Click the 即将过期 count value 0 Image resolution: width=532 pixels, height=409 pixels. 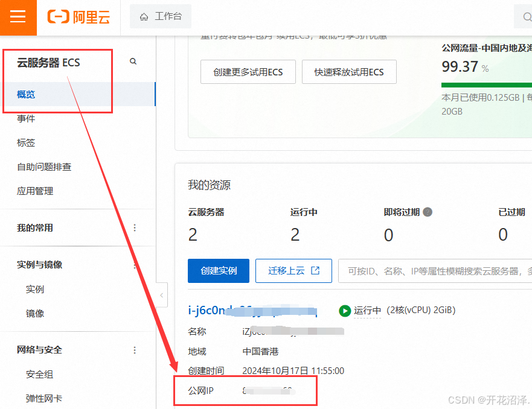click(x=388, y=235)
